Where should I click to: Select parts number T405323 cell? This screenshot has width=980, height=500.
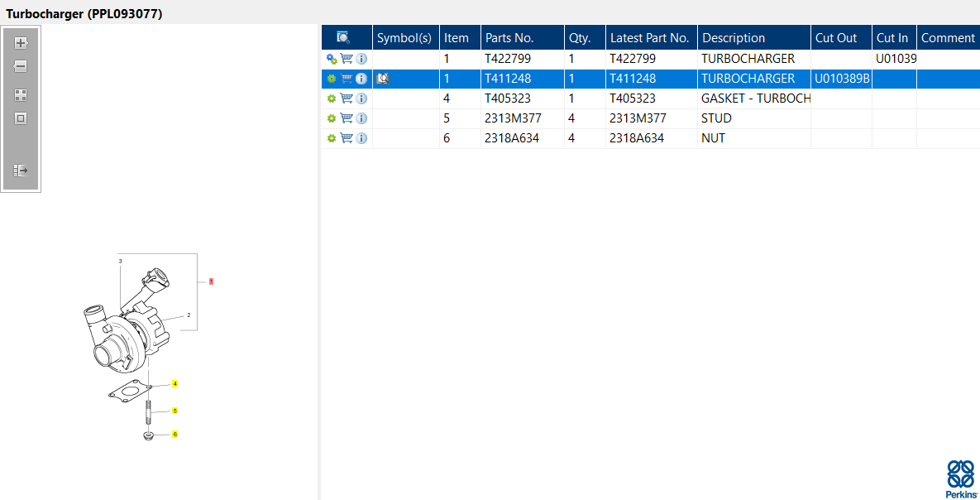click(x=523, y=99)
